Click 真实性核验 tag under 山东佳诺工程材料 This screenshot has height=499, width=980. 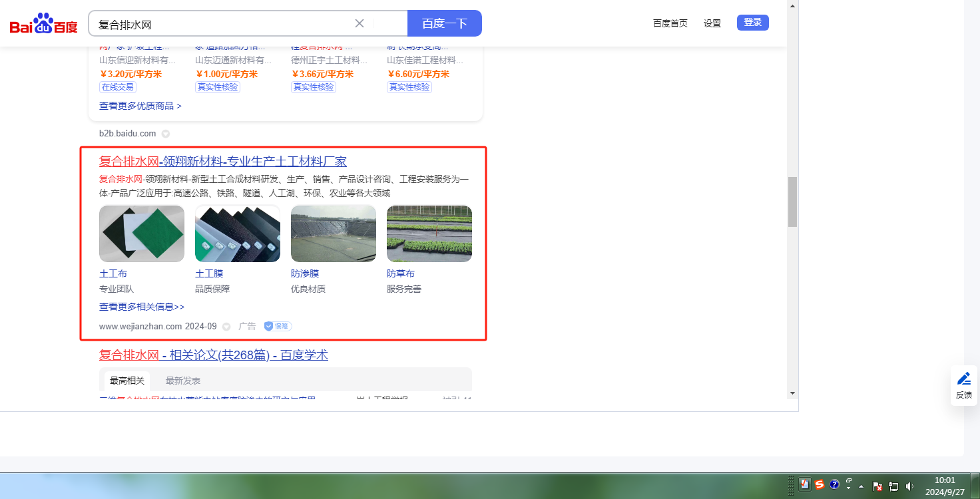[409, 87]
